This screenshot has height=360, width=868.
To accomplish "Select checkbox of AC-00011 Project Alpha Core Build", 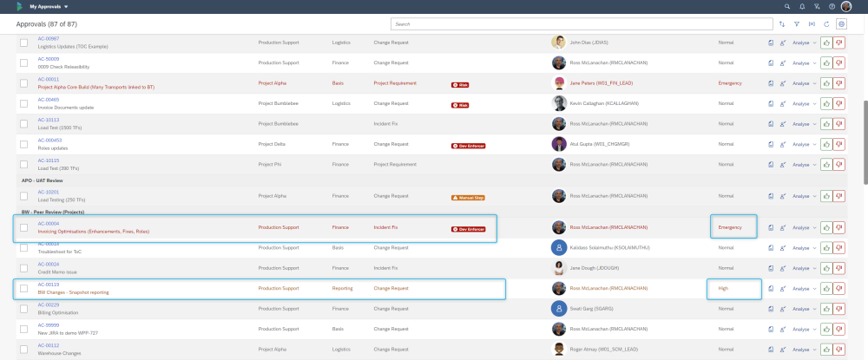I will (x=23, y=83).
